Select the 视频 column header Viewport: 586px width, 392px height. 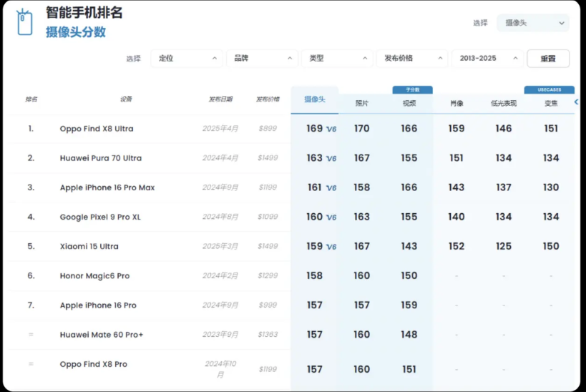(x=409, y=104)
